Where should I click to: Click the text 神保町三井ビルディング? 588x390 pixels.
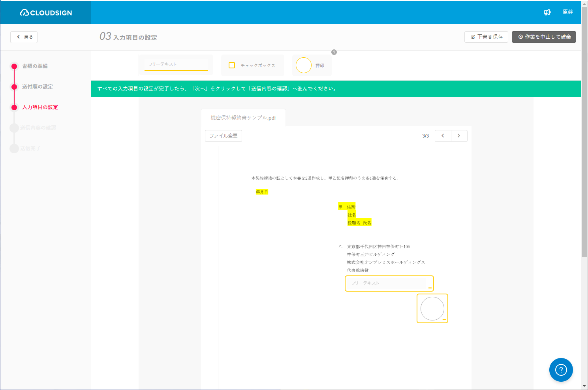coord(371,254)
